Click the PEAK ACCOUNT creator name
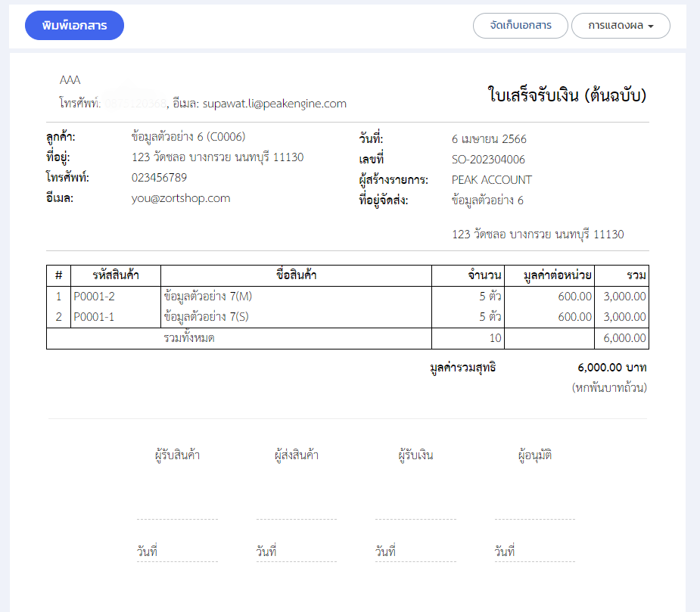The height and width of the screenshot is (612, 700). [x=491, y=180]
